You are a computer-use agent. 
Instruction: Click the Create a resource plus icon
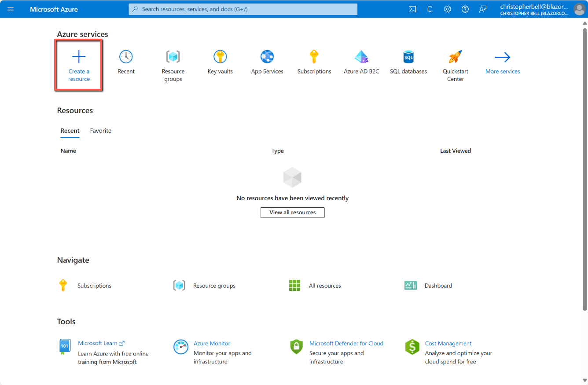79,57
